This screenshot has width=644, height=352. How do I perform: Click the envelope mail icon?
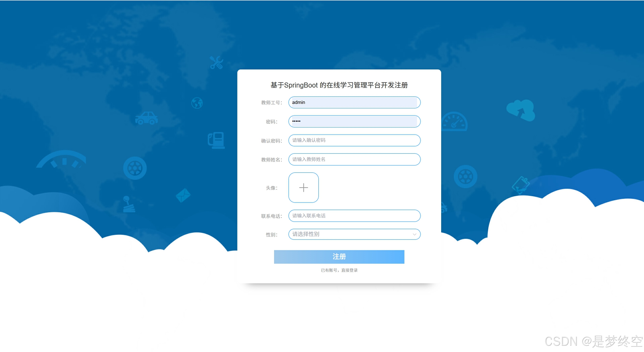coord(183,195)
